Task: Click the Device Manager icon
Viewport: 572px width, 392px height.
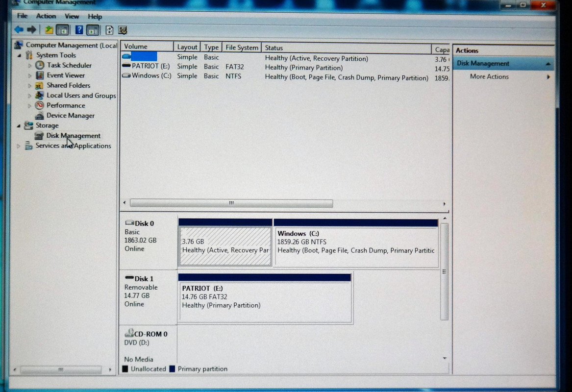Action: click(x=39, y=116)
